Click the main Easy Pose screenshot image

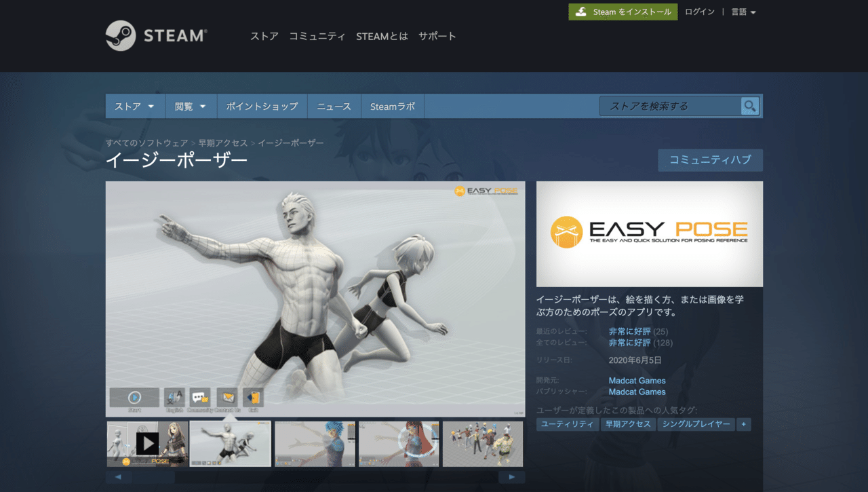pos(315,299)
